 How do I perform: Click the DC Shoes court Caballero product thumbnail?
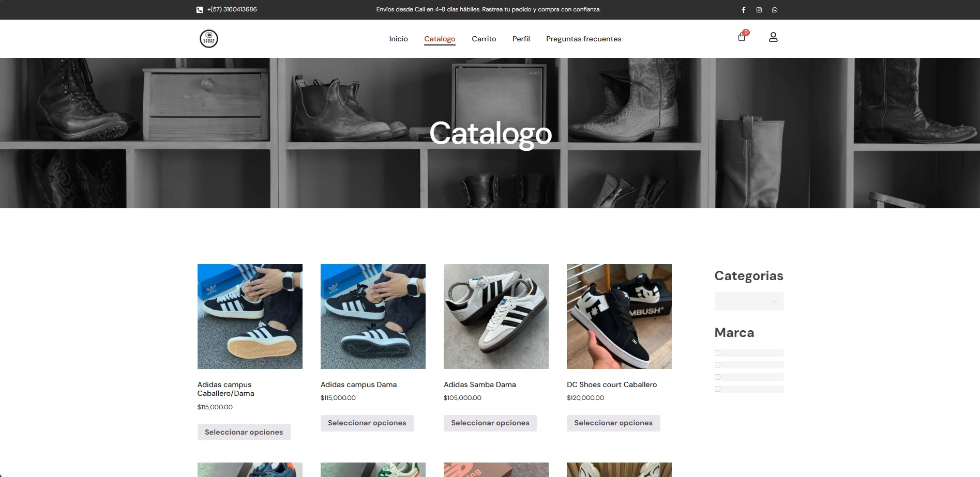(619, 316)
